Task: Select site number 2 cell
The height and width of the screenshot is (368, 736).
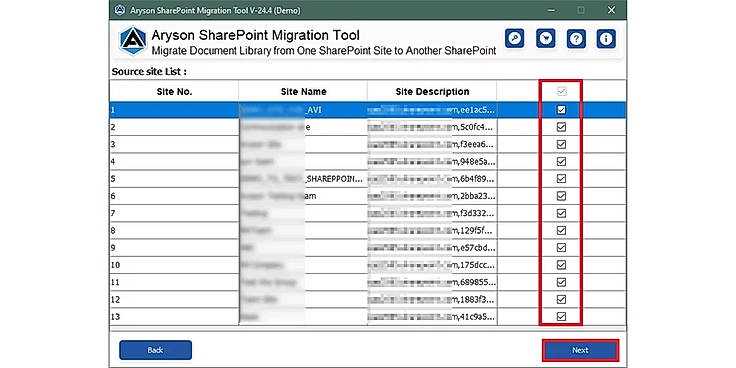Action: (x=174, y=127)
